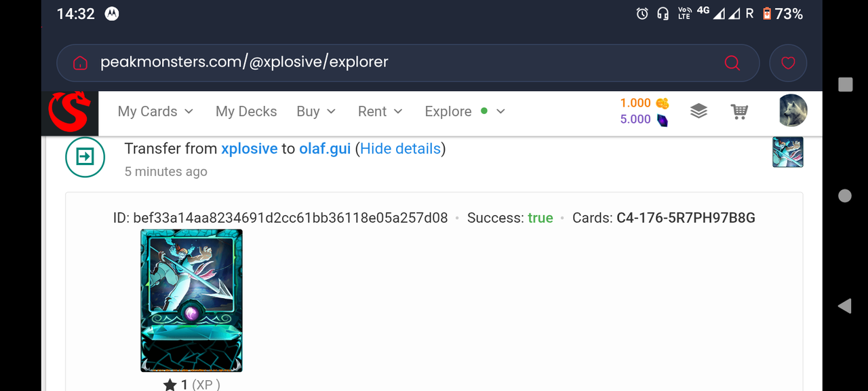
Task: Click the gold coin balance icon
Action: 663,103
